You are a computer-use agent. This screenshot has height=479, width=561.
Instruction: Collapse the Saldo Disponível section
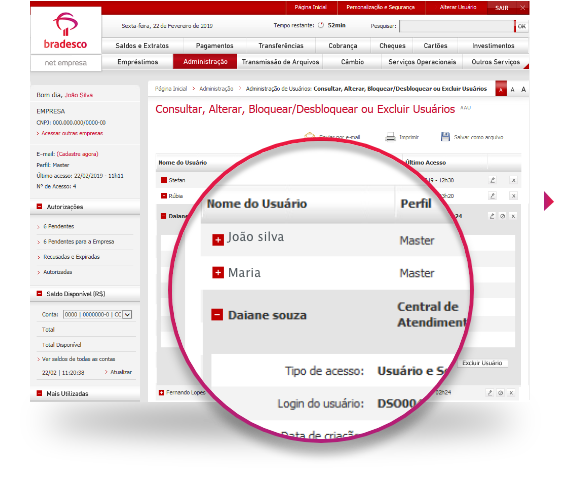coord(39,293)
